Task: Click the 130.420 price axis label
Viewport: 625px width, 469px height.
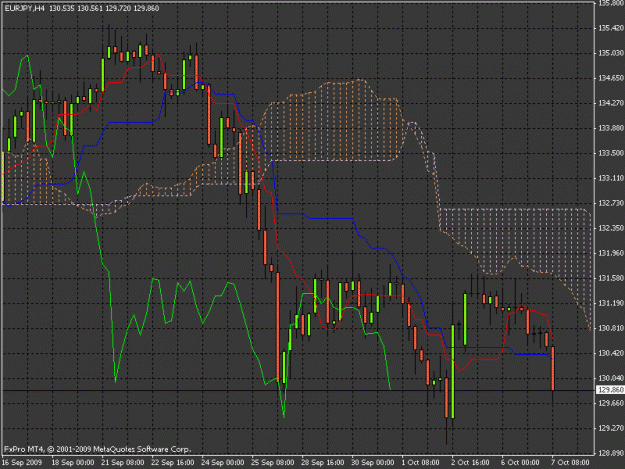Action: click(x=611, y=353)
